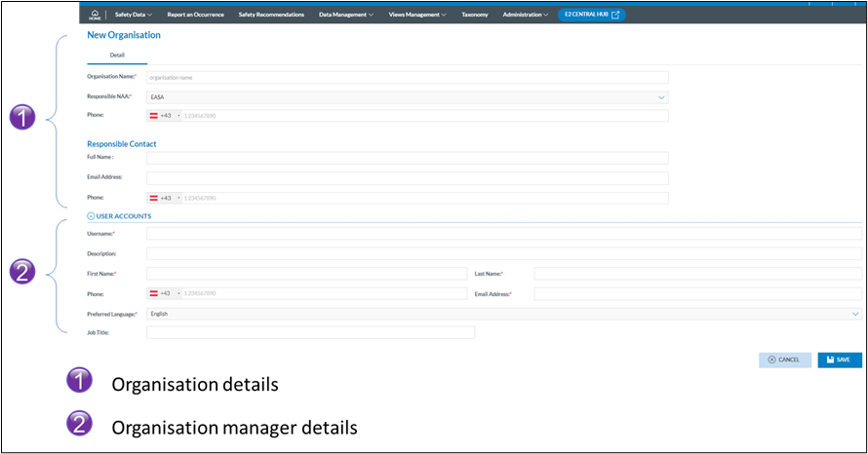The width and height of the screenshot is (868, 454).
Task: Click the Cancel button
Action: click(x=784, y=359)
